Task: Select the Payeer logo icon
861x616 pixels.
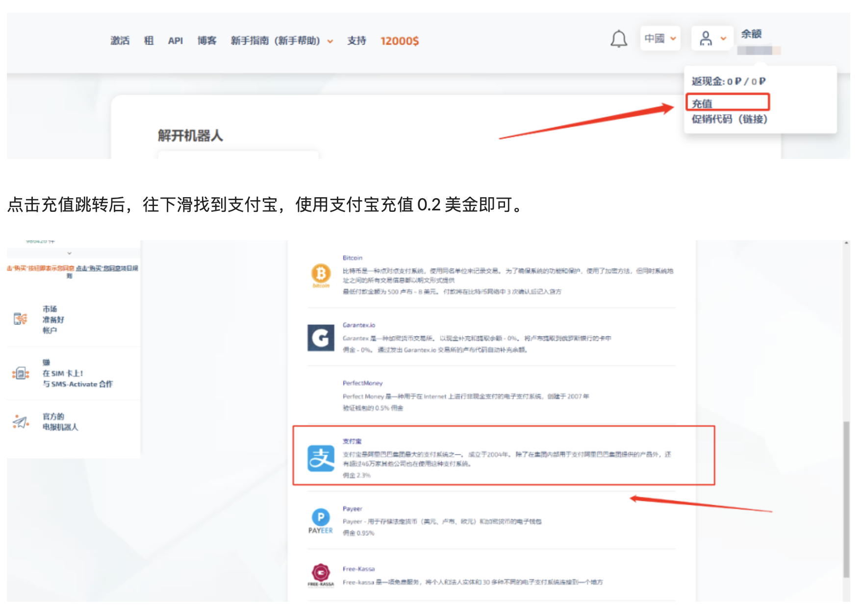Action: pos(321,521)
